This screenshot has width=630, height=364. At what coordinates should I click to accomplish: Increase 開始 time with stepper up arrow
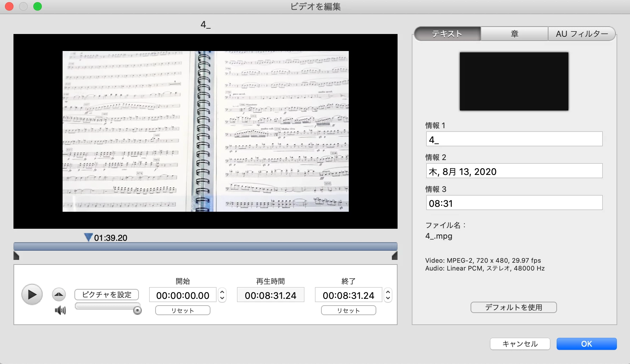[222, 292]
